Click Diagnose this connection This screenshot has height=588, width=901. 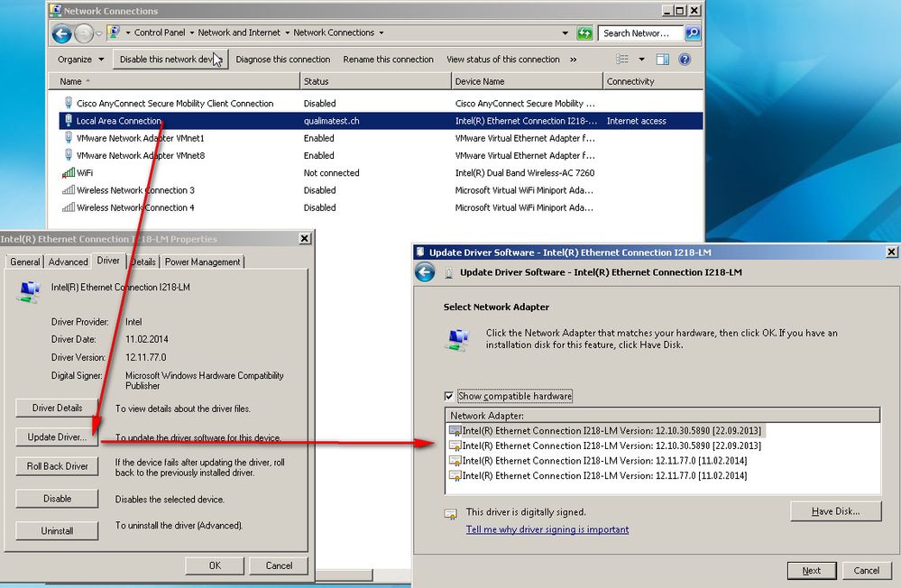click(x=282, y=60)
